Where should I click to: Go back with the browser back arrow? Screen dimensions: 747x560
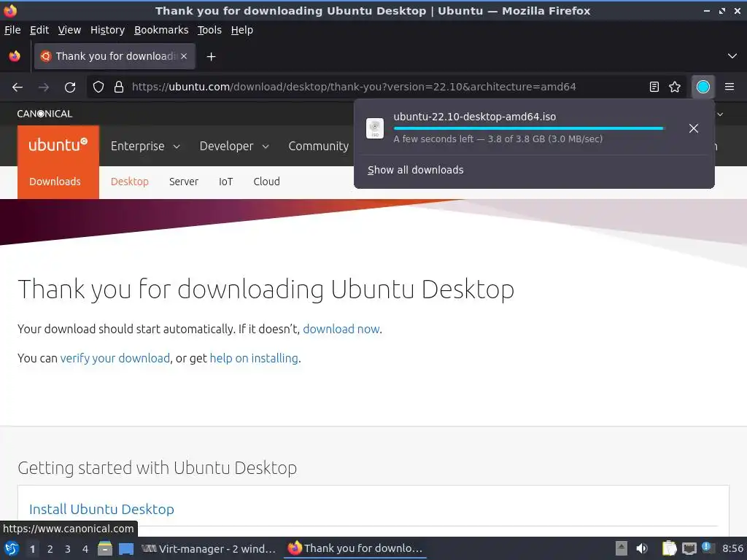click(18, 87)
